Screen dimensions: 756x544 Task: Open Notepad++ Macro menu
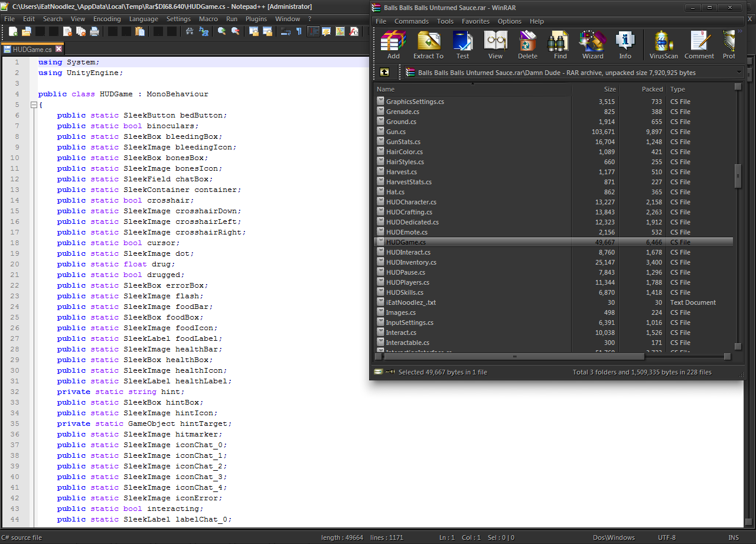208,19
